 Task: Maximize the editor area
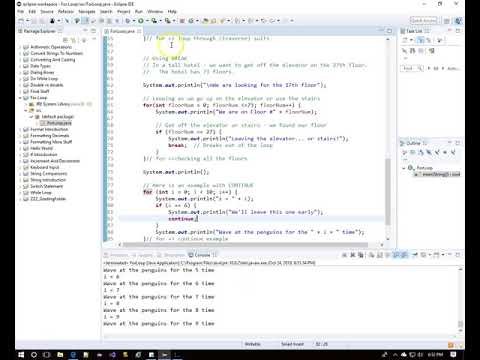[389, 31]
